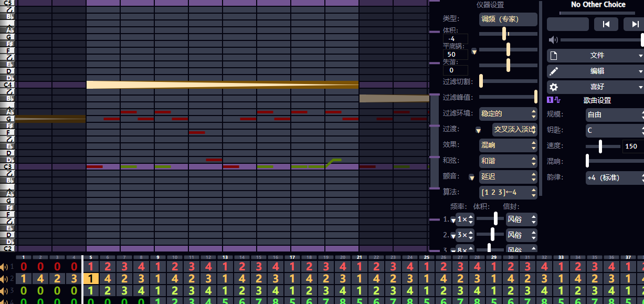
Task: Open the 和弦 dropdown showing 和谐
Action: pos(508,161)
